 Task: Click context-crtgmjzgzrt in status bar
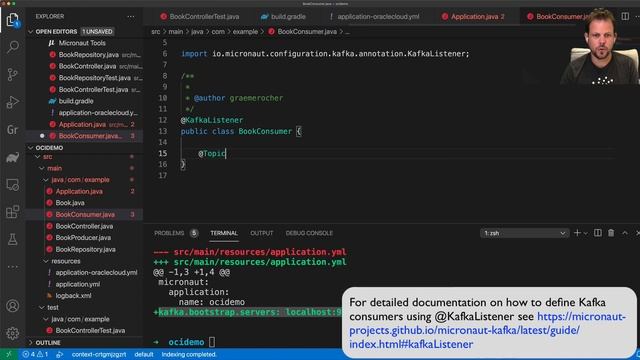click(x=99, y=354)
